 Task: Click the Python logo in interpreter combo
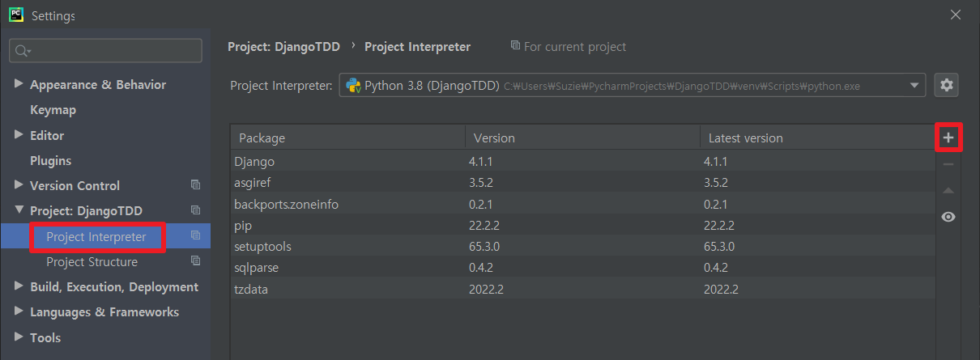point(353,84)
